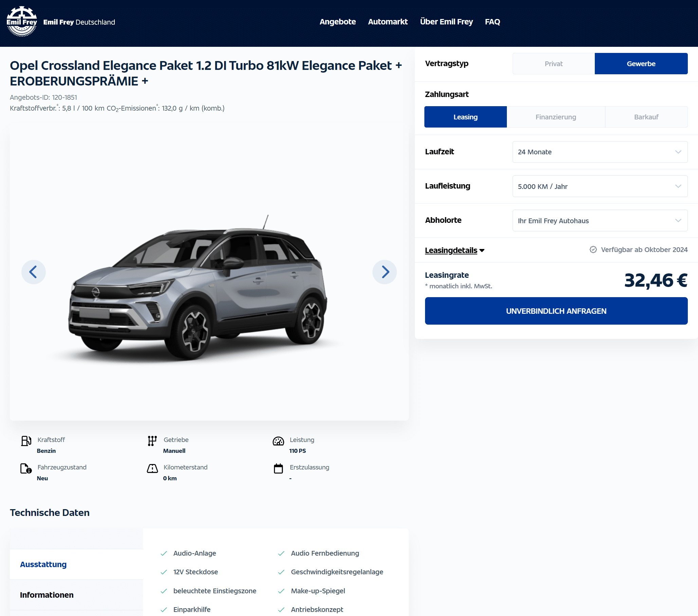
Task: Show the previous car image
Action: (34, 272)
